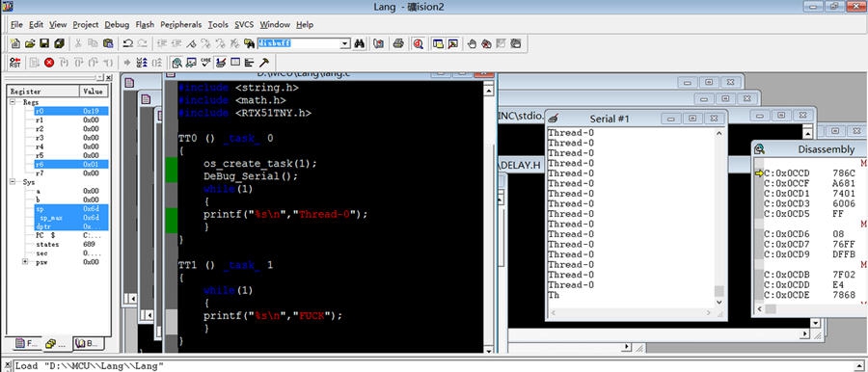The height and width of the screenshot is (372, 868).
Task: Click the Open file folder icon
Action: point(30,43)
